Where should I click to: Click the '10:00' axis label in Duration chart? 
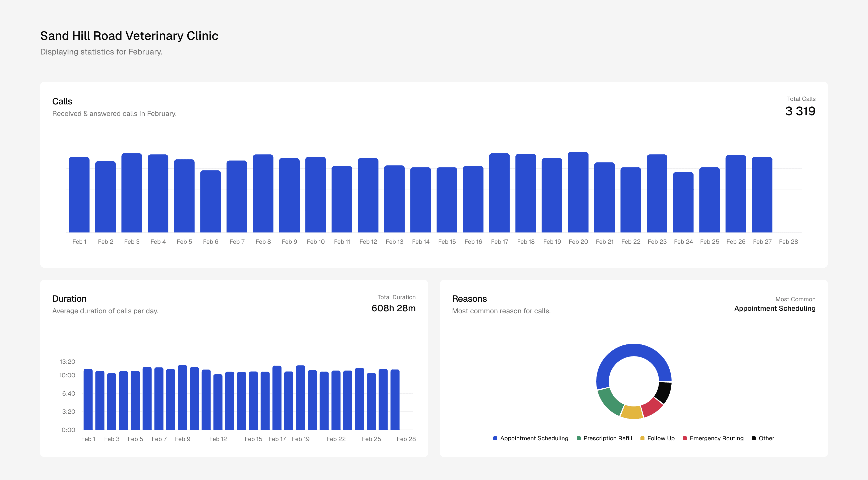[67, 375]
